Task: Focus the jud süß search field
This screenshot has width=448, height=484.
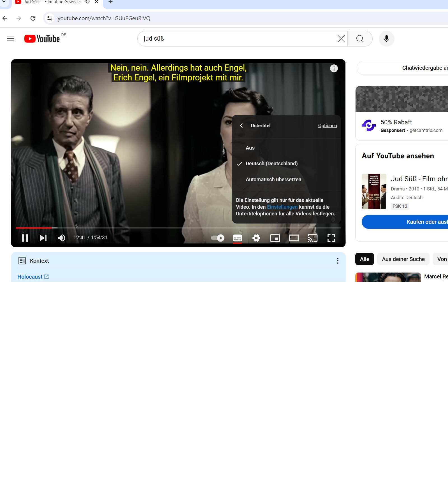Action: (x=238, y=39)
